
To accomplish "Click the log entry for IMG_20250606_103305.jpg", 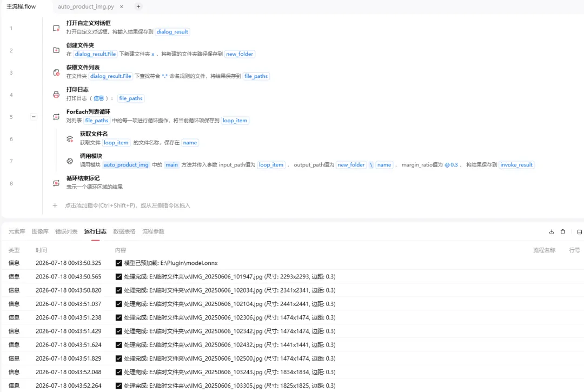I will pyautogui.click(x=292, y=386).
